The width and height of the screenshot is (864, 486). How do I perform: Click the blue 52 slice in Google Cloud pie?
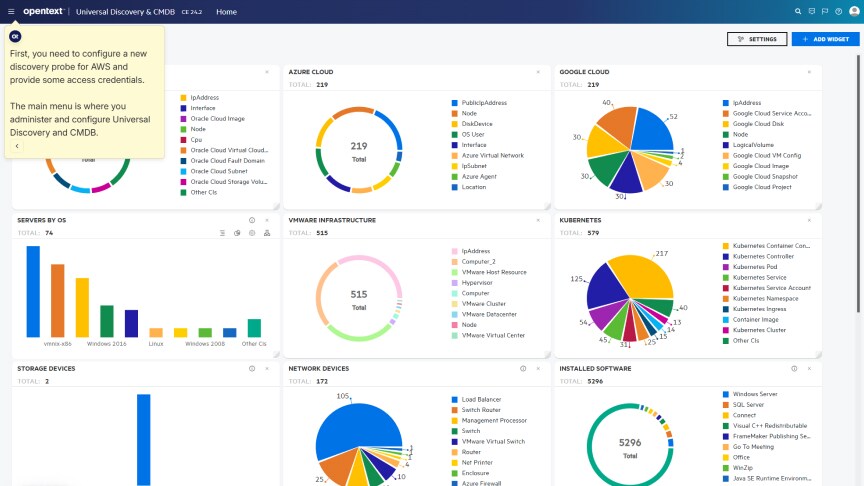652,129
